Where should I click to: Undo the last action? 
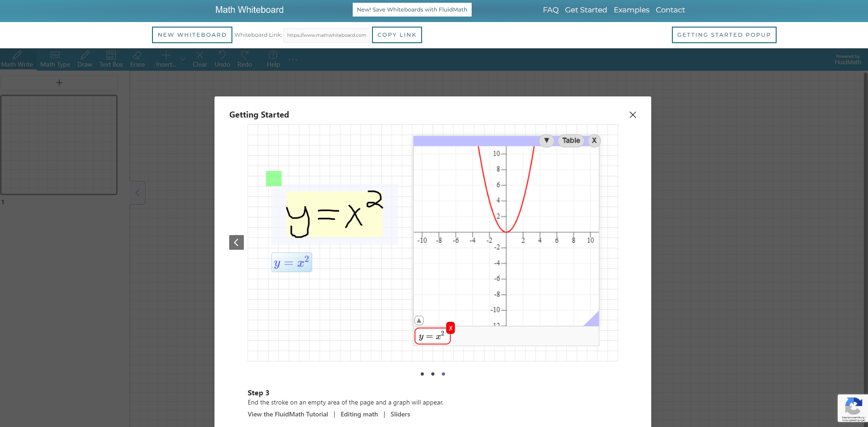tap(222, 59)
